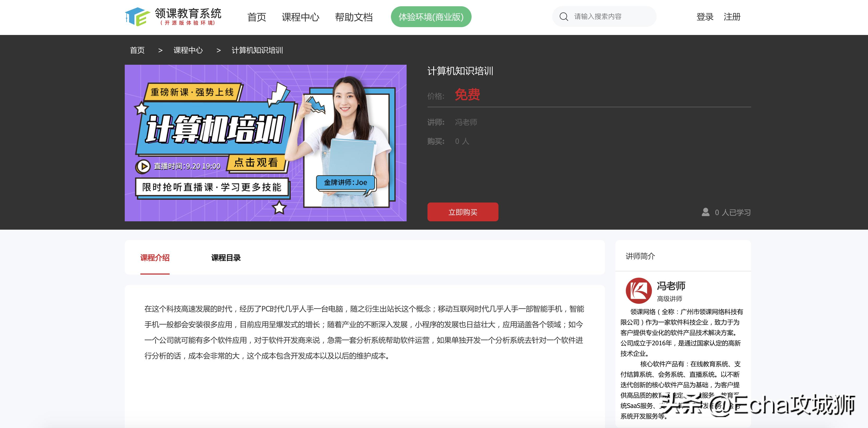Select the person icon next to 0 人已学习
The image size is (868, 428).
click(705, 212)
